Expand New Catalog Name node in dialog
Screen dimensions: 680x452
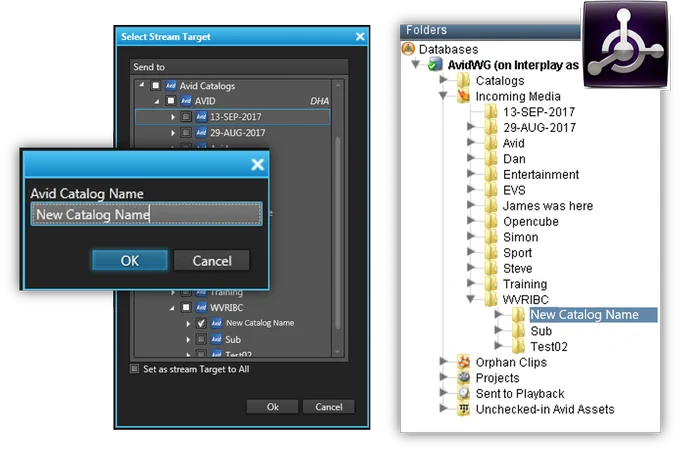coord(188,324)
